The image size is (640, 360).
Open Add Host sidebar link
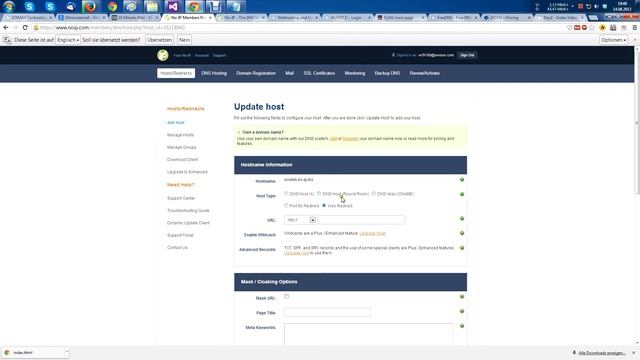pyautogui.click(x=176, y=122)
